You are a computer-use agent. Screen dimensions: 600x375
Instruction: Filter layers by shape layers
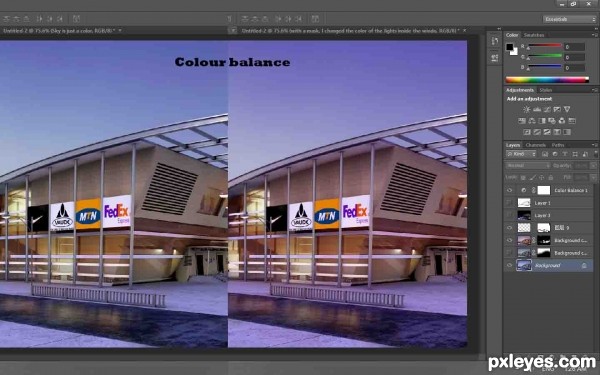pos(575,154)
